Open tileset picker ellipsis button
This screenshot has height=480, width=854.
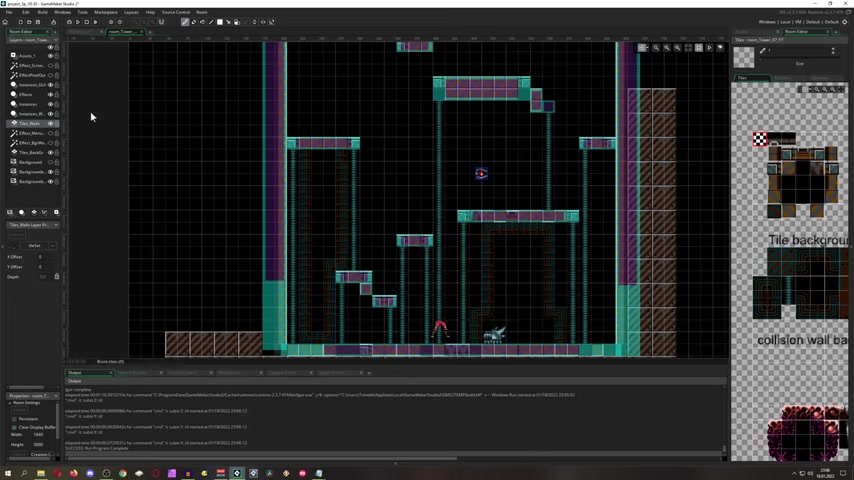click(x=52, y=246)
